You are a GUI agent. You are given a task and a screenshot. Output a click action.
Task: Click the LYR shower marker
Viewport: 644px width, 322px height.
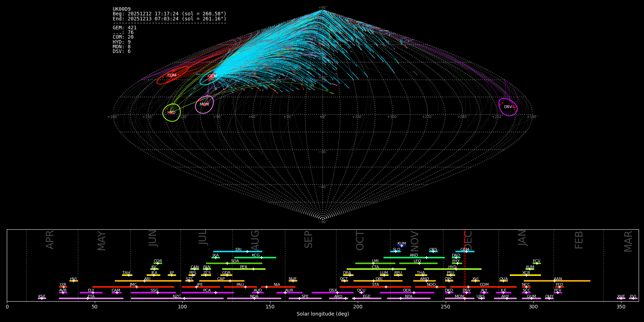click(63, 287)
